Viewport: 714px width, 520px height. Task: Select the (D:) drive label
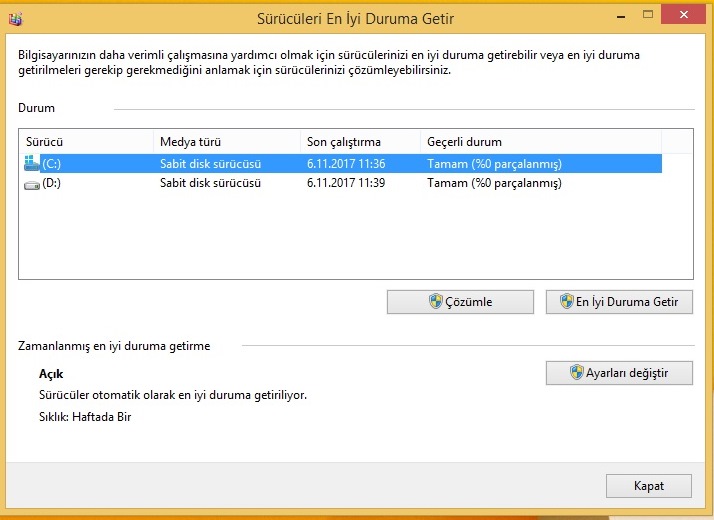click(51, 183)
